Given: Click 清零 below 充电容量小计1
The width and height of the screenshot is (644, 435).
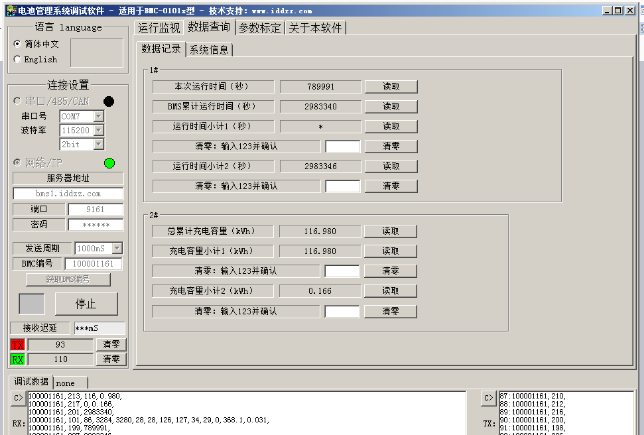Looking at the screenshot, I should [x=390, y=271].
